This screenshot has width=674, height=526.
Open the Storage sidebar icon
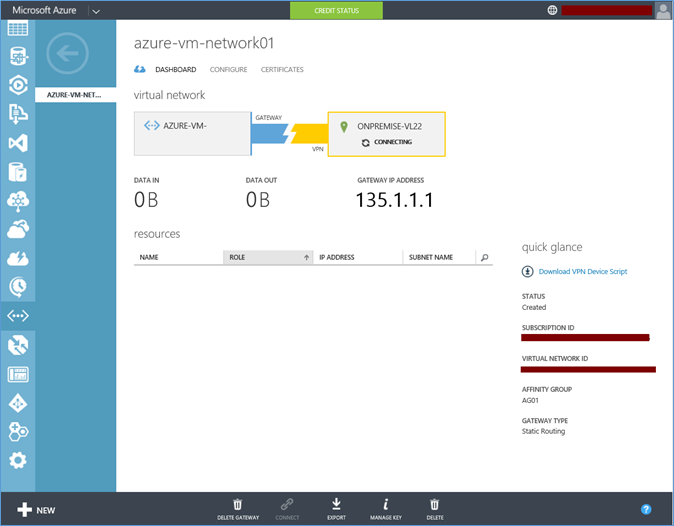[18, 114]
